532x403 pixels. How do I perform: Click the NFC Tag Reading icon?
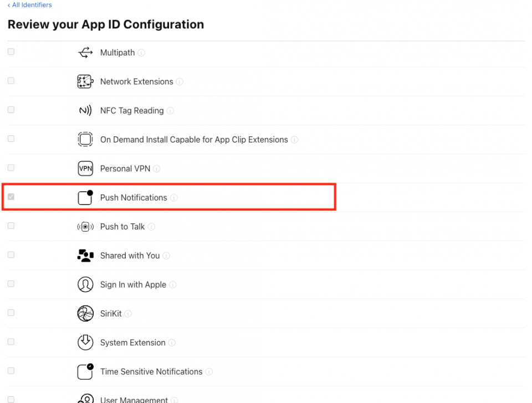tap(85, 110)
